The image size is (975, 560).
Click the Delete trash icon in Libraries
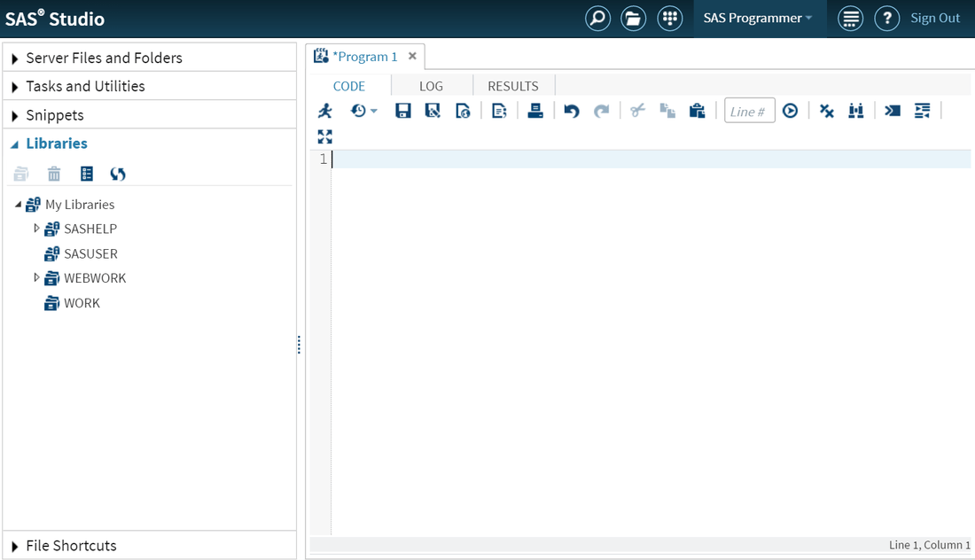[54, 174]
